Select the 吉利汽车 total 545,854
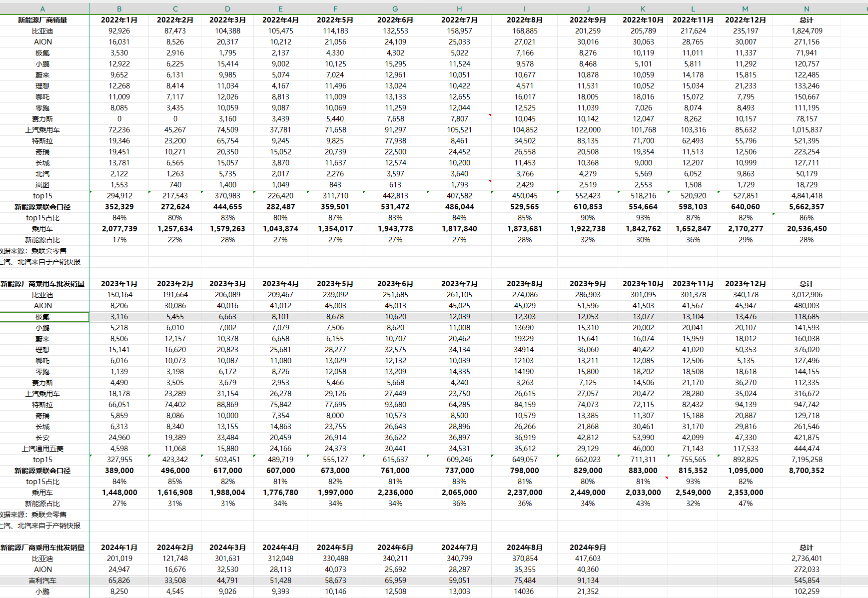868x598 pixels. coord(807,581)
